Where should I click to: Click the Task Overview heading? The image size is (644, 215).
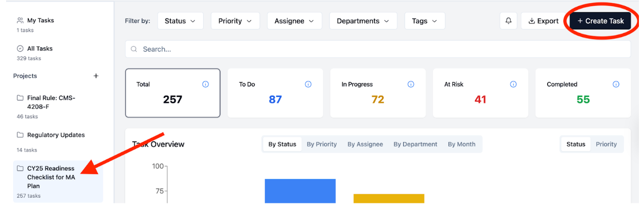158,144
